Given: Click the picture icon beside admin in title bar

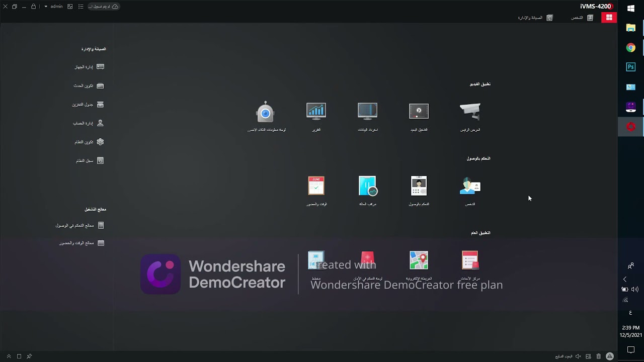Looking at the screenshot, I should (x=70, y=7).
